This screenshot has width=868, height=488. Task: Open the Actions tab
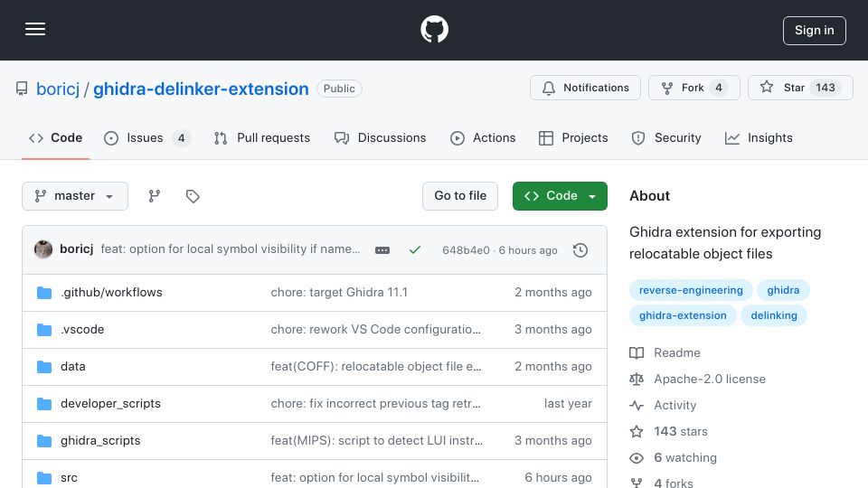point(483,137)
